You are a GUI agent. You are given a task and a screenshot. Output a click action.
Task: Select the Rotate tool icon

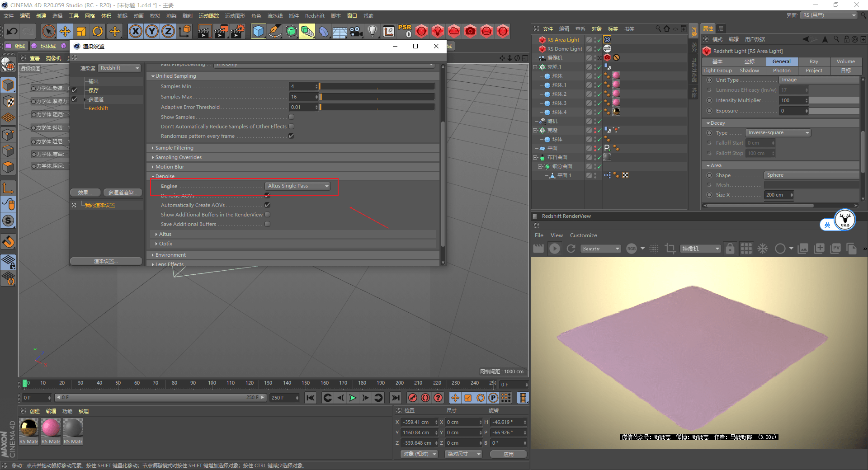coord(98,31)
